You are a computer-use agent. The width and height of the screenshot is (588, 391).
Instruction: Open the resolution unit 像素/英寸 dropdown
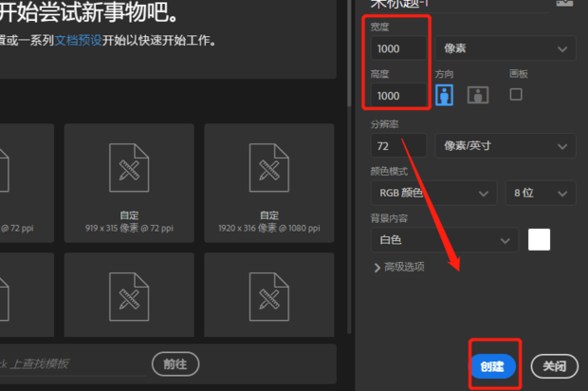click(x=505, y=145)
